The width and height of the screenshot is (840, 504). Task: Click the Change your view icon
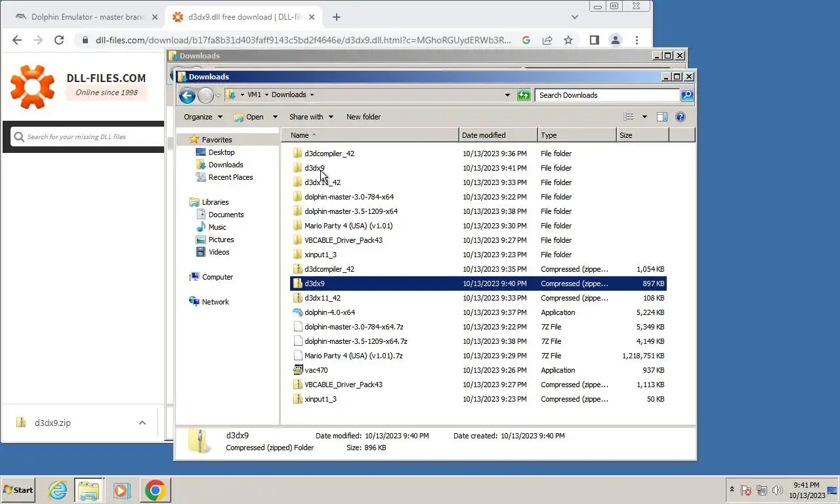click(x=629, y=117)
